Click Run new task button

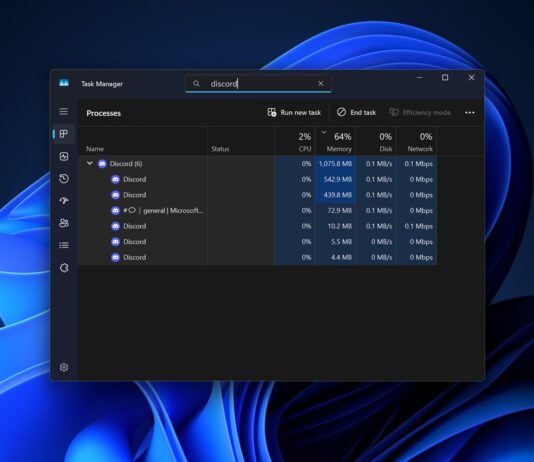pos(294,113)
